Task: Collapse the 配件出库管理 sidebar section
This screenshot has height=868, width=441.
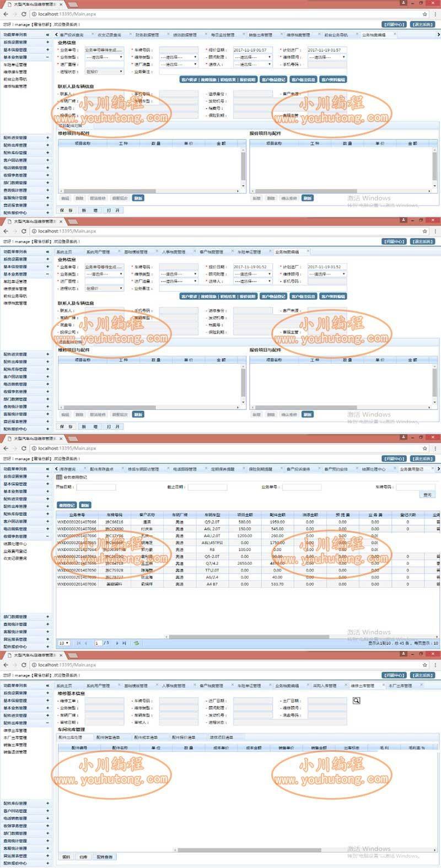Action: [47, 723]
